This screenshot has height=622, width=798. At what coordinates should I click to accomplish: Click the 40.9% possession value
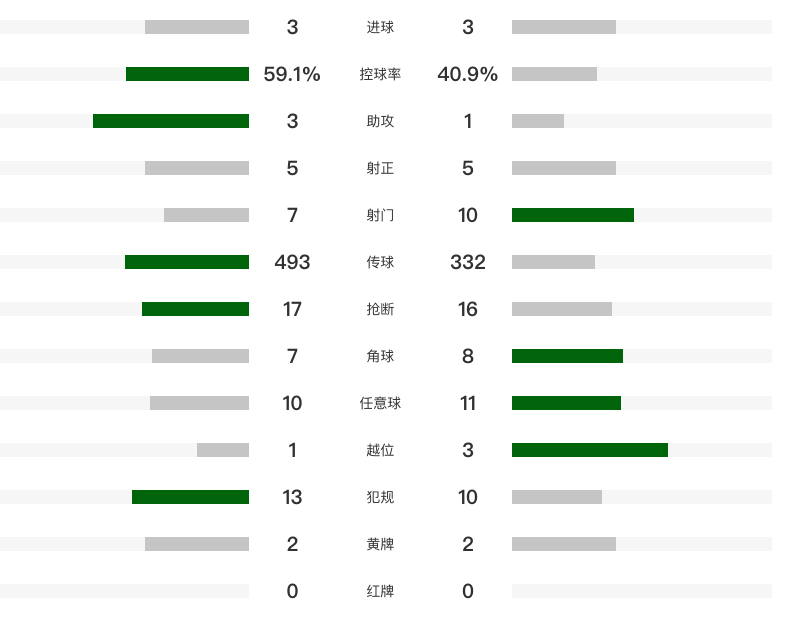coord(468,74)
